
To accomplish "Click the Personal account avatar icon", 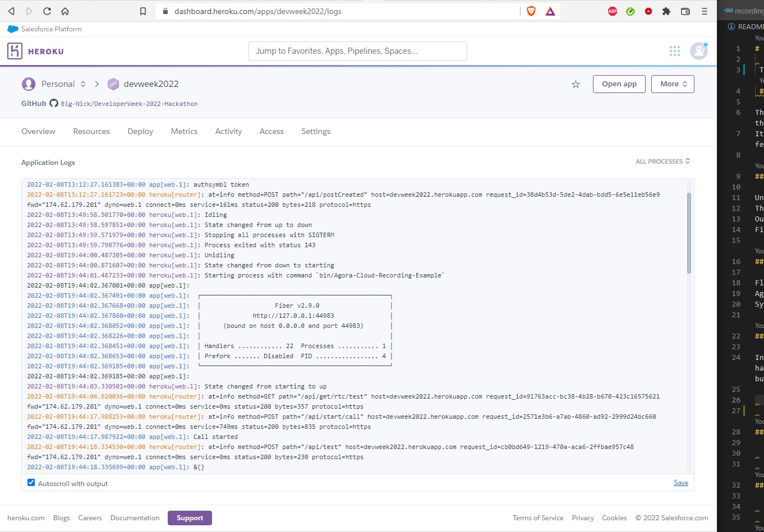I will coord(29,84).
